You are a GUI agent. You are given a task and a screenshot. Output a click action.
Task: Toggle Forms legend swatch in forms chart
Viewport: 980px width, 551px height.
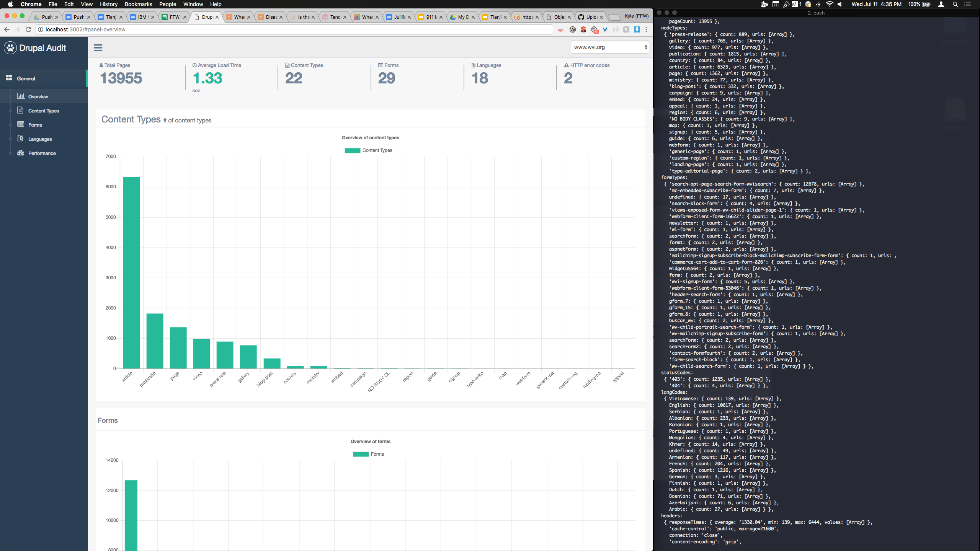click(361, 454)
